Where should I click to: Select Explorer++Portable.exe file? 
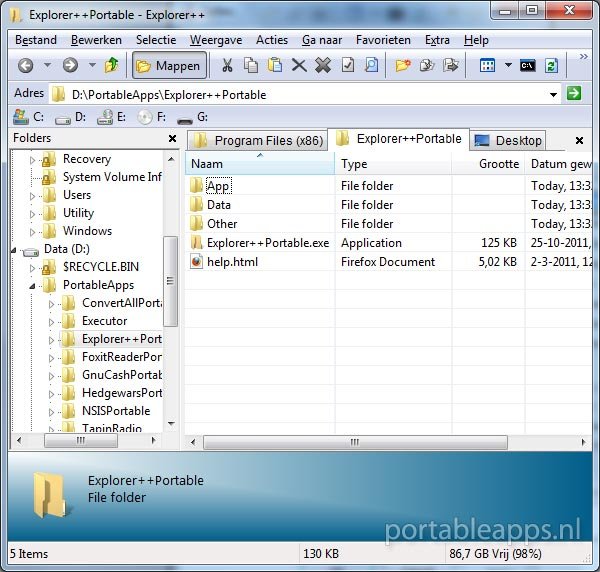click(x=268, y=243)
